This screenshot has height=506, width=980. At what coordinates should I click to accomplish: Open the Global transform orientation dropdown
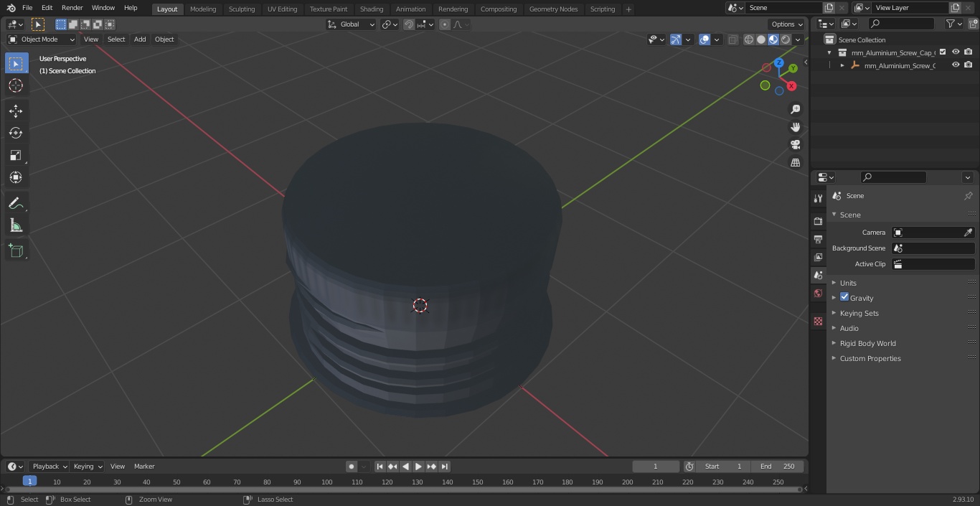point(352,24)
